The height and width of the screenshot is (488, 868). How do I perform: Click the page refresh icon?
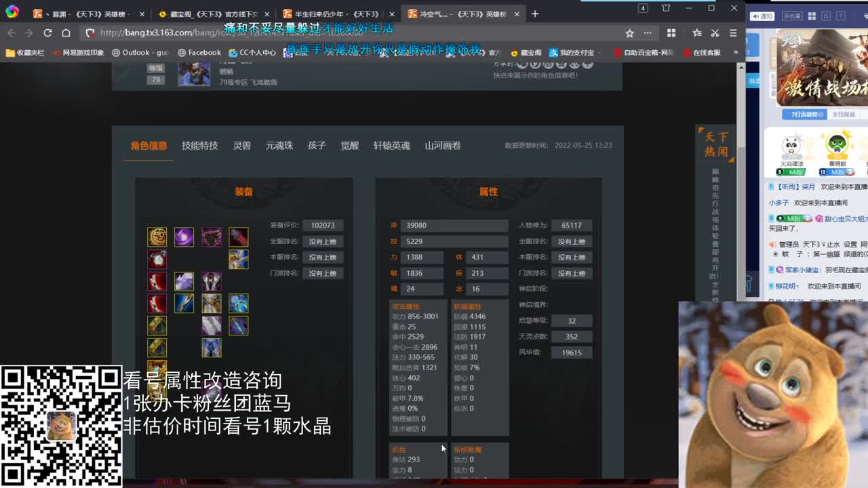tap(48, 33)
